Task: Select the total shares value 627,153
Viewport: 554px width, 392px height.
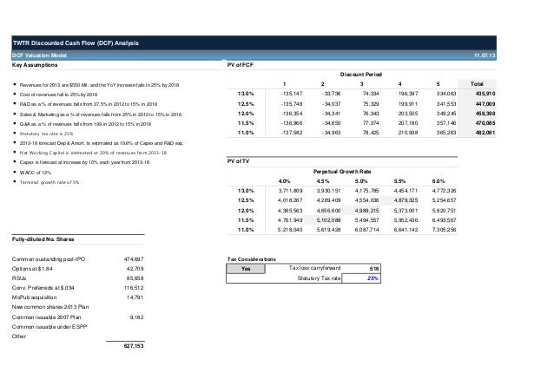Action: pos(134,346)
